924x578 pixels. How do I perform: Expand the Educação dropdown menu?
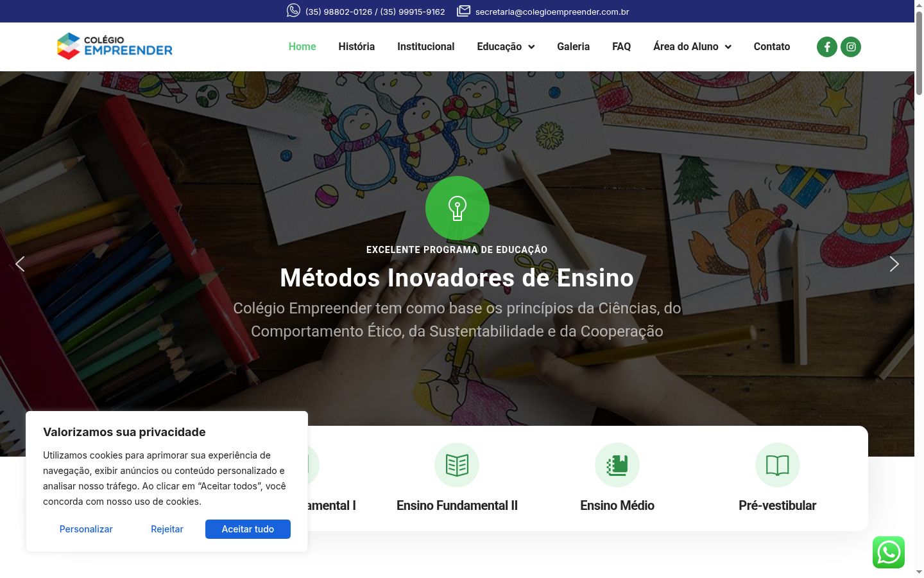(x=506, y=47)
